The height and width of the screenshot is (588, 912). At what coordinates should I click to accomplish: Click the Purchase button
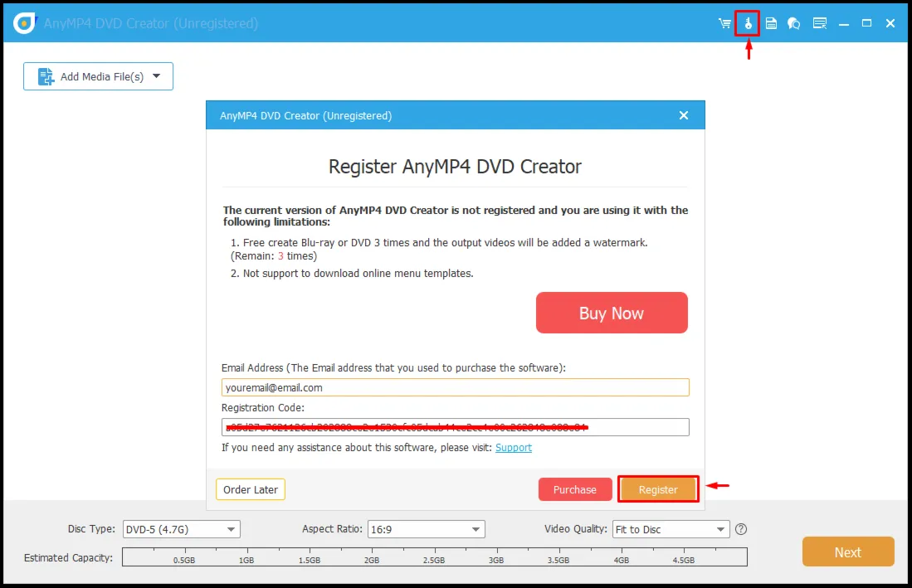574,490
